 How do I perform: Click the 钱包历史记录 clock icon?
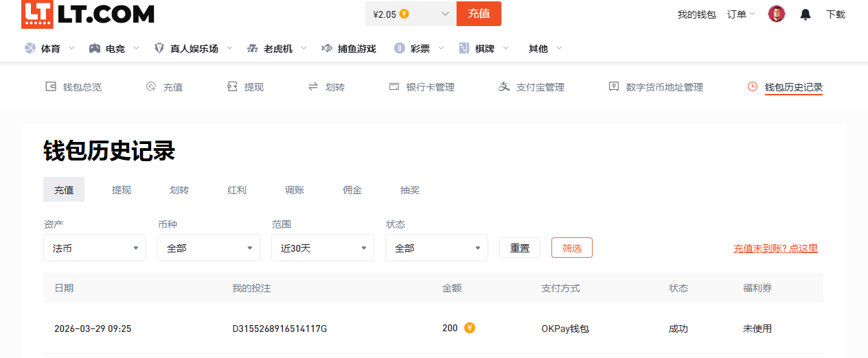(x=753, y=87)
